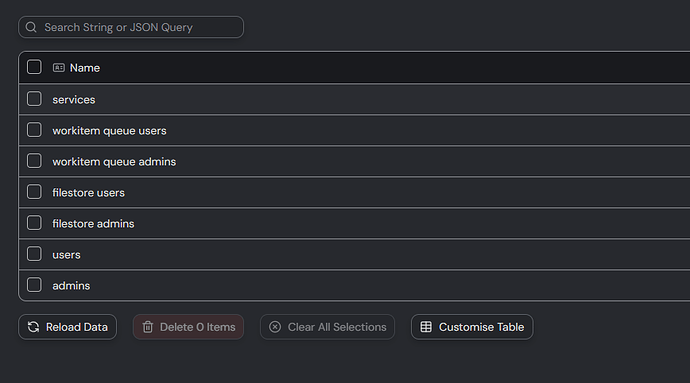
Task: Select the filestore users checkbox
Action: click(34, 192)
